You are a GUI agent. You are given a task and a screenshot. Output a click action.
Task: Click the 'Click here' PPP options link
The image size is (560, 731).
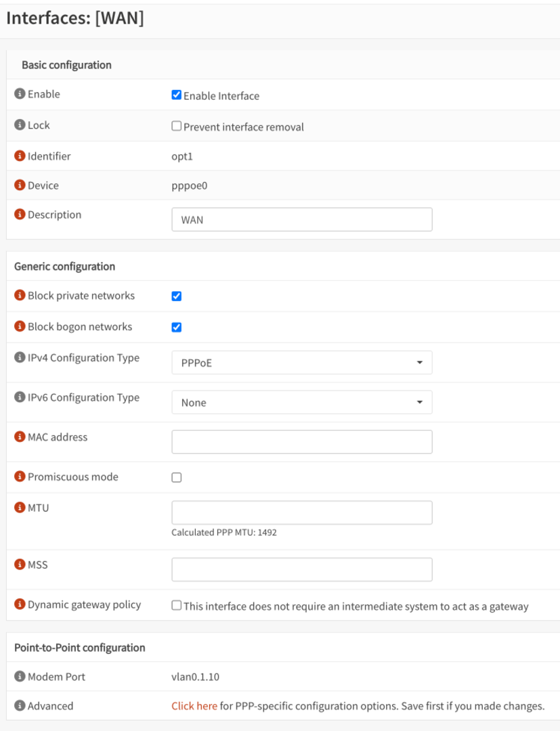click(x=194, y=706)
